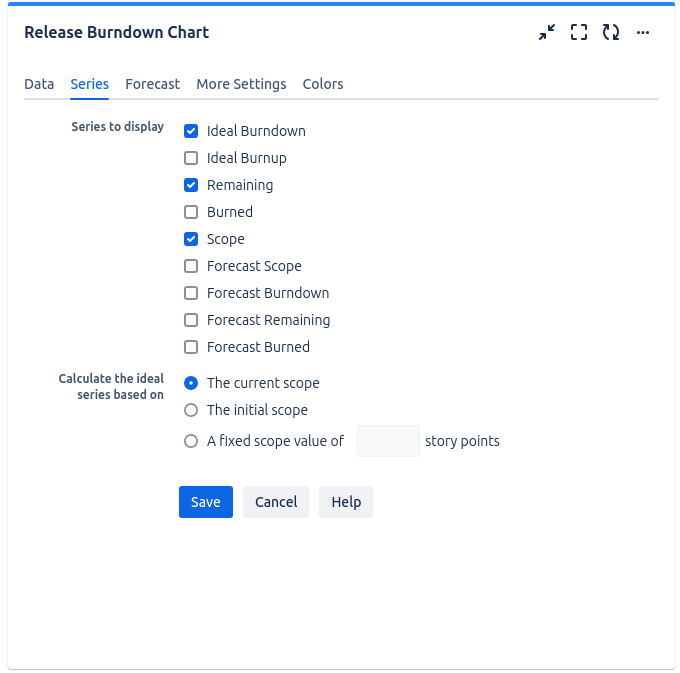Screen dimensions: 680x673
Task: Click the minimize gadget arrows icon
Action: tap(546, 32)
